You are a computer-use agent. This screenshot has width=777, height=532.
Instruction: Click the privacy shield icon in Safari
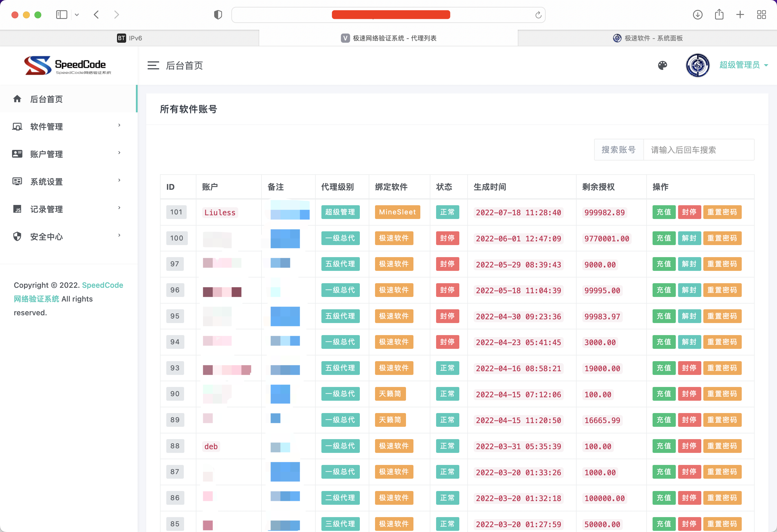pos(218,15)
